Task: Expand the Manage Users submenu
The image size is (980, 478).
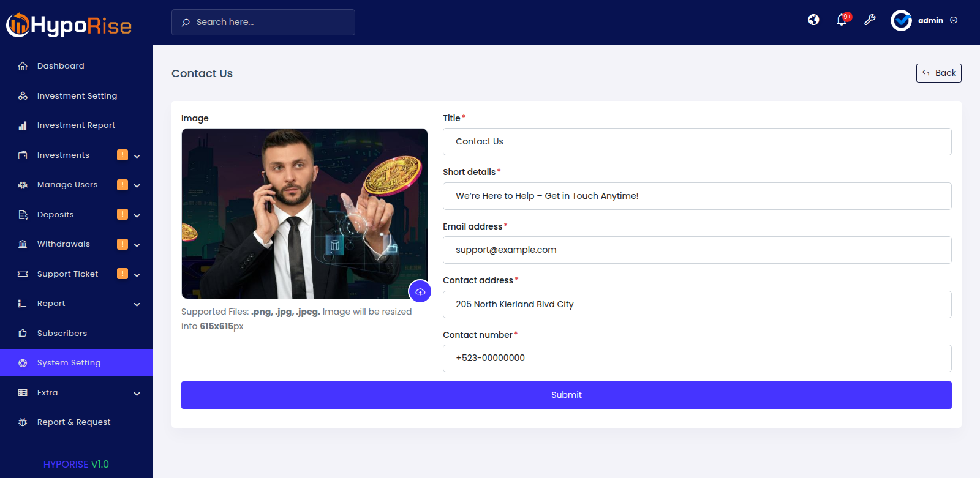Action: (137, 185)
